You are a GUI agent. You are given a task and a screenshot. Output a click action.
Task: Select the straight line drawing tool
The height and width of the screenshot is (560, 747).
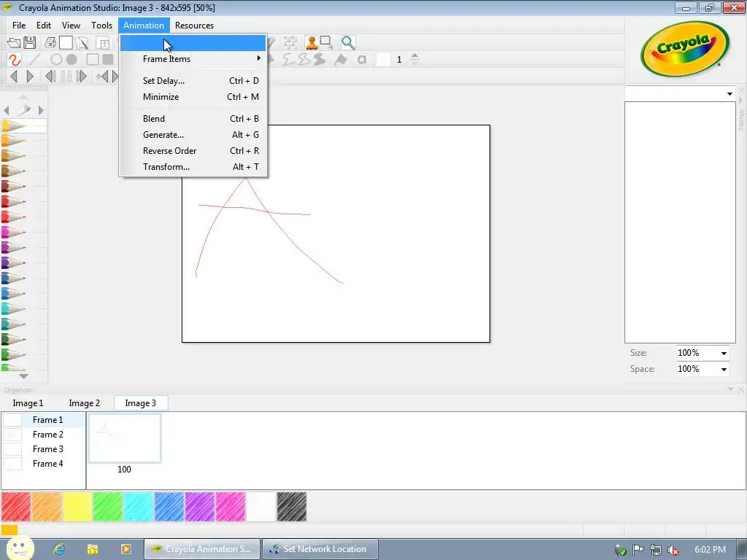click(35, 60)
